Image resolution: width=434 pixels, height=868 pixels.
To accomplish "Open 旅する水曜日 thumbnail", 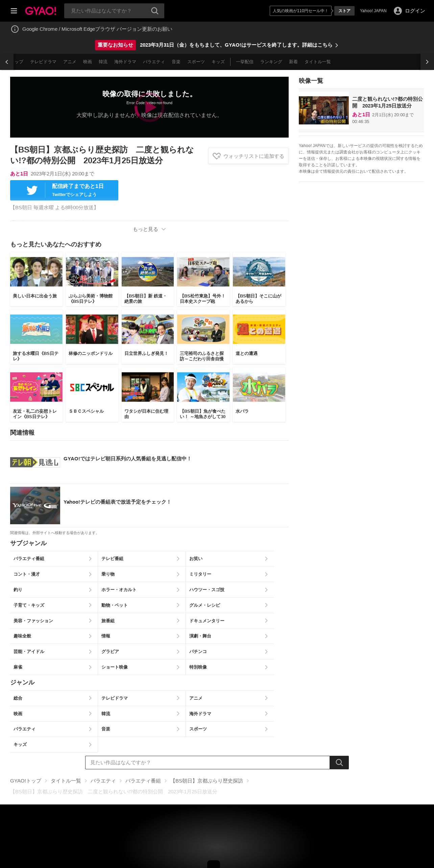I will click(36, 329).
